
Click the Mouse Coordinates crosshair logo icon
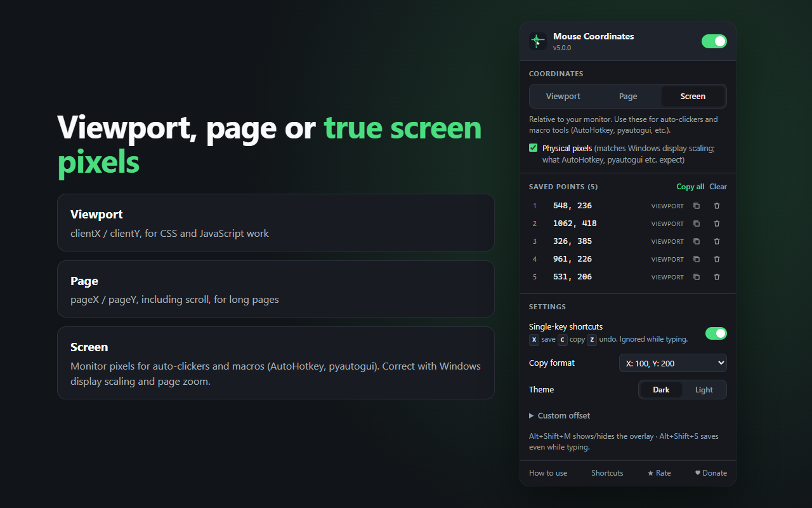[x=538, y=41]
